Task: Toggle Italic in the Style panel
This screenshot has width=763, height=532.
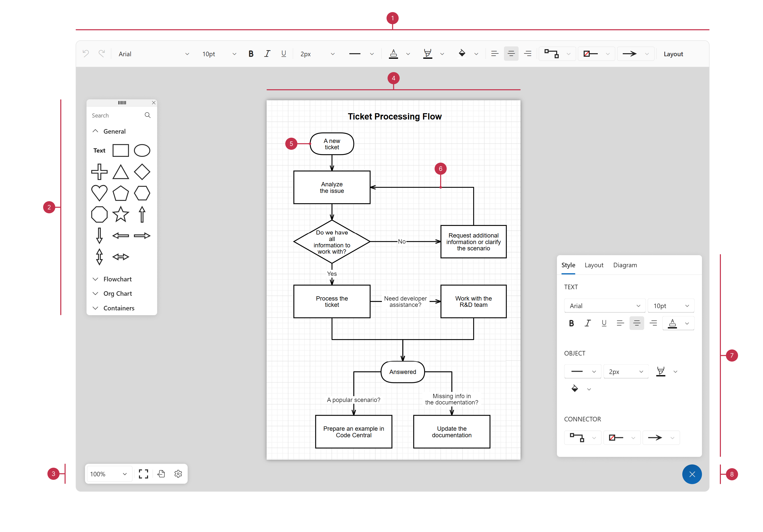Action: [x=587, y=323]
